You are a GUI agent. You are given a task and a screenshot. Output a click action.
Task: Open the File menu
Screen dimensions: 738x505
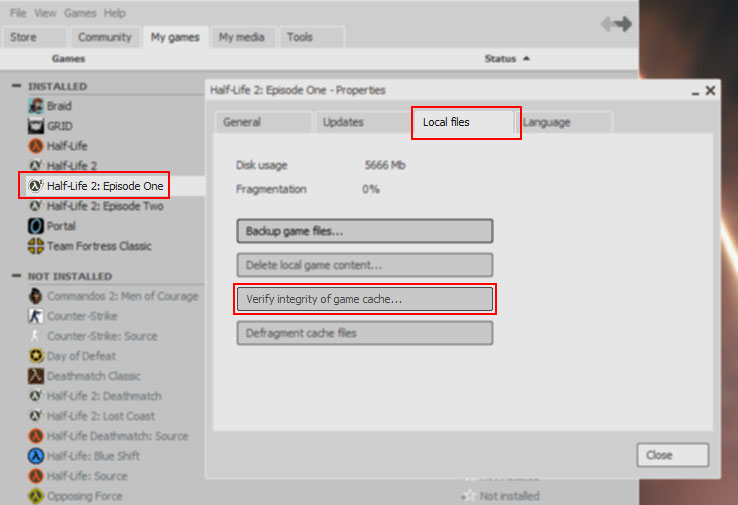18,13
